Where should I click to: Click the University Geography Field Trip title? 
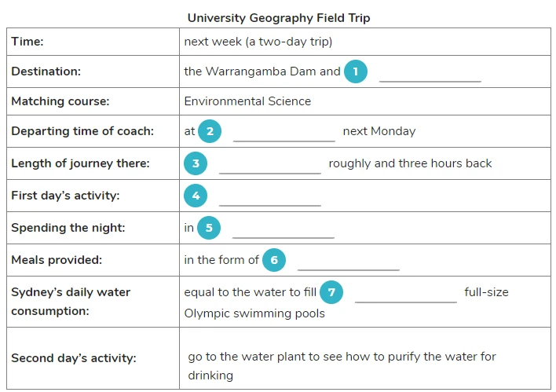279,18
